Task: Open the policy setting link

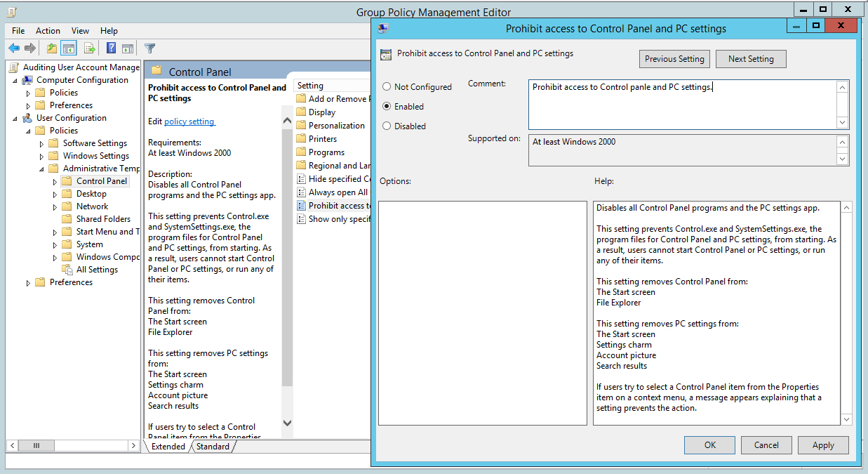Action: (189, 121)
